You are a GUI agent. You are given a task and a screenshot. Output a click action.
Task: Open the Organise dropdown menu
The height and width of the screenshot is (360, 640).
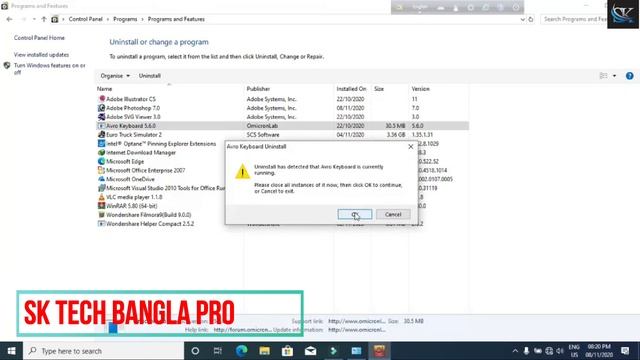(x=115, y=76)
